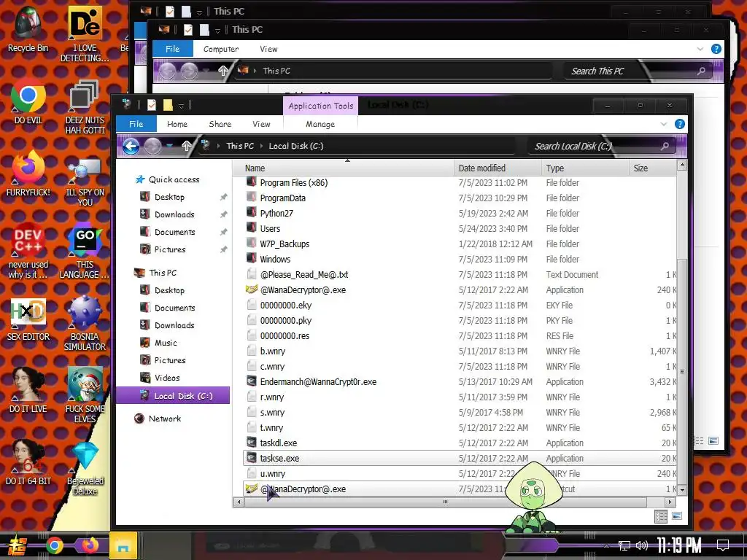Image resolution: width=747 pixels, height=560 pixels.
Task: Select Local Disk (C:) in navigation pane
Action: click(173, 396)
